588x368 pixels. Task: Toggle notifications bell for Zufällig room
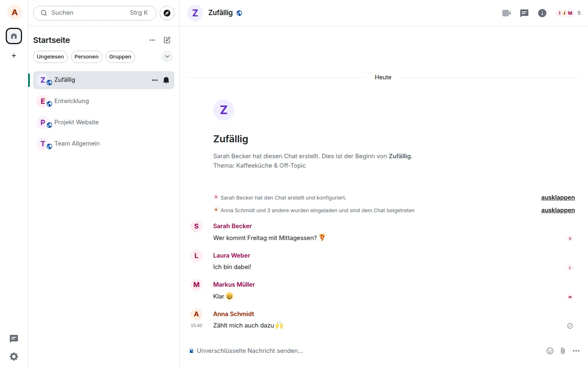click(x=166, y=80)
